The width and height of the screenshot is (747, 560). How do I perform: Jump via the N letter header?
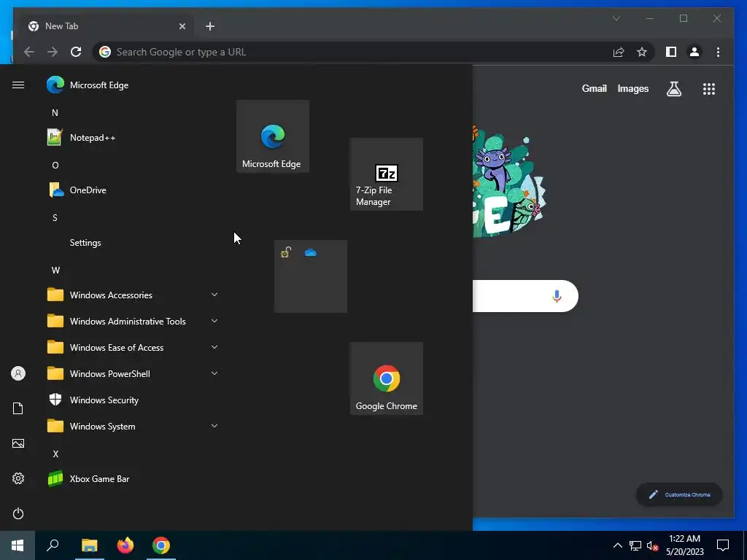[x=55, y=113]
